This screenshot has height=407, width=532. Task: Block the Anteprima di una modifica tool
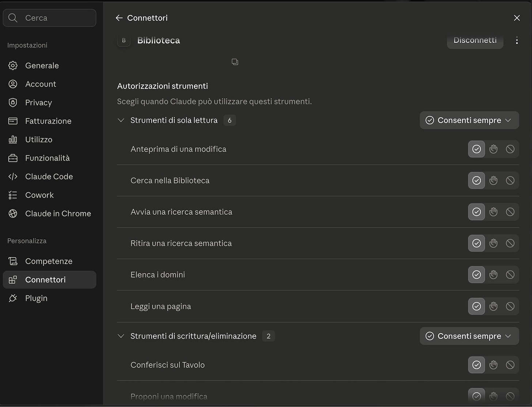point(510,149)
